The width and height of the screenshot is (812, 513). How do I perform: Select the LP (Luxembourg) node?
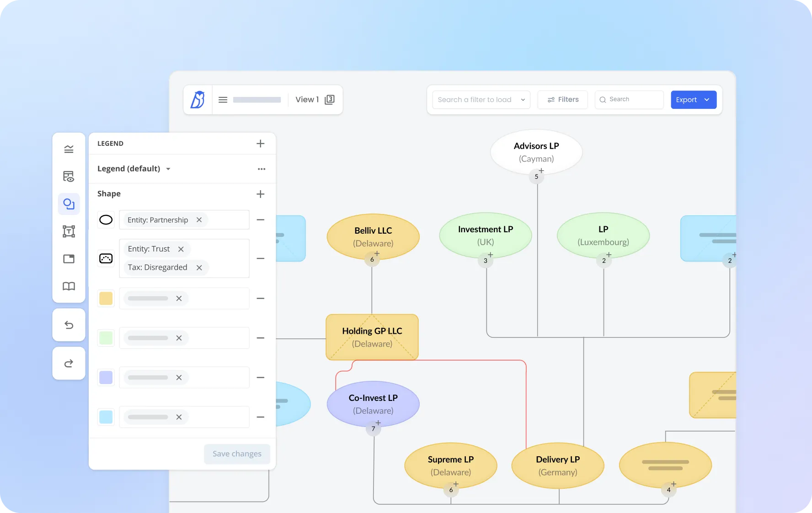(604, 235)
